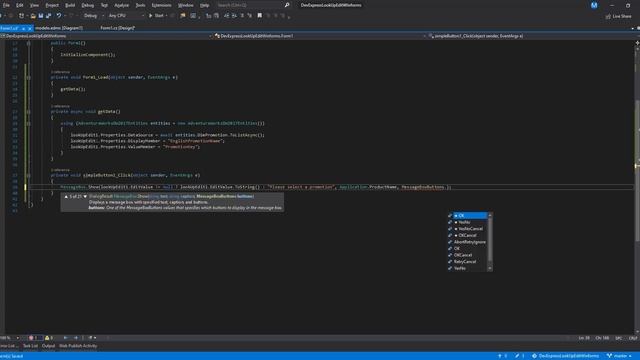This screenshot has width=640, height=360.
Task: Select RetryCancel in IntelliSense list
Action: (468, 262)
